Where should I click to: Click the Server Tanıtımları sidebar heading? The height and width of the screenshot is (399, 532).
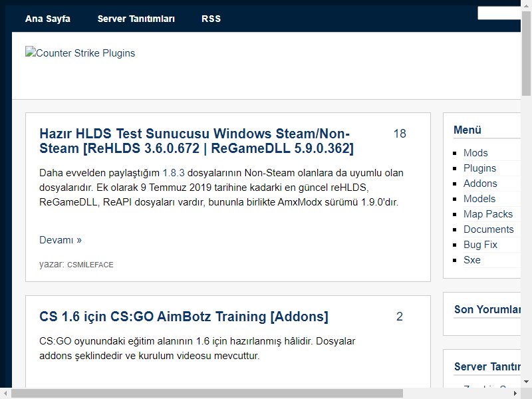[487, 367]
